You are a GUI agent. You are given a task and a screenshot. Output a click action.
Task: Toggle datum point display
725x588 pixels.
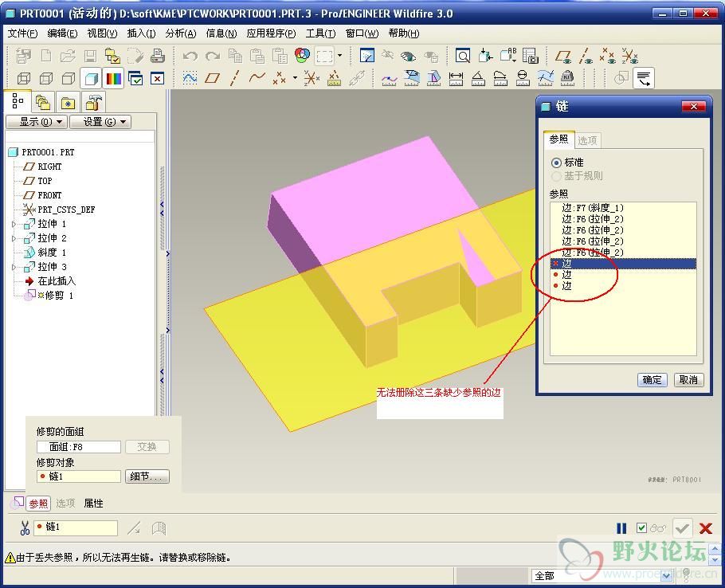pyautogui.click(x=608, y=57)
